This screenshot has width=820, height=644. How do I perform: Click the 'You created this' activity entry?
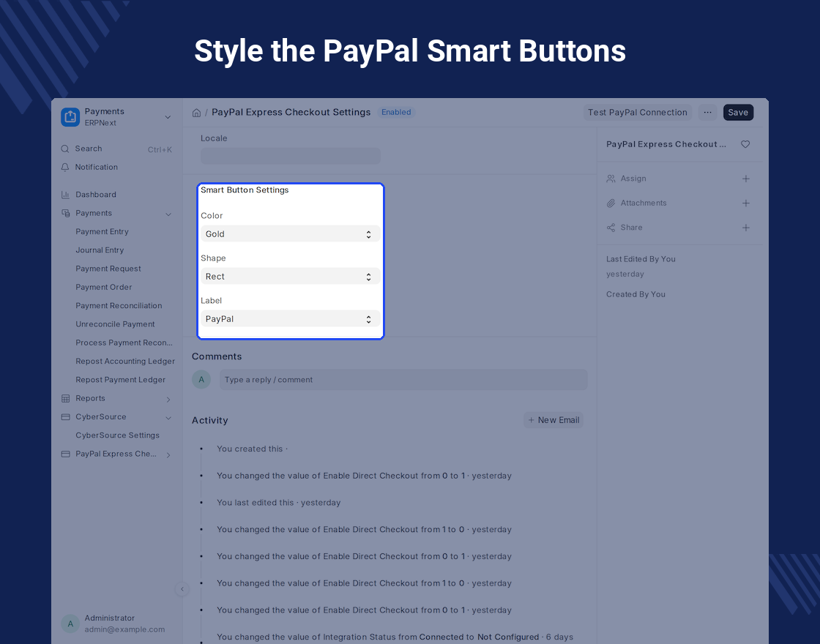click(252, 449)
